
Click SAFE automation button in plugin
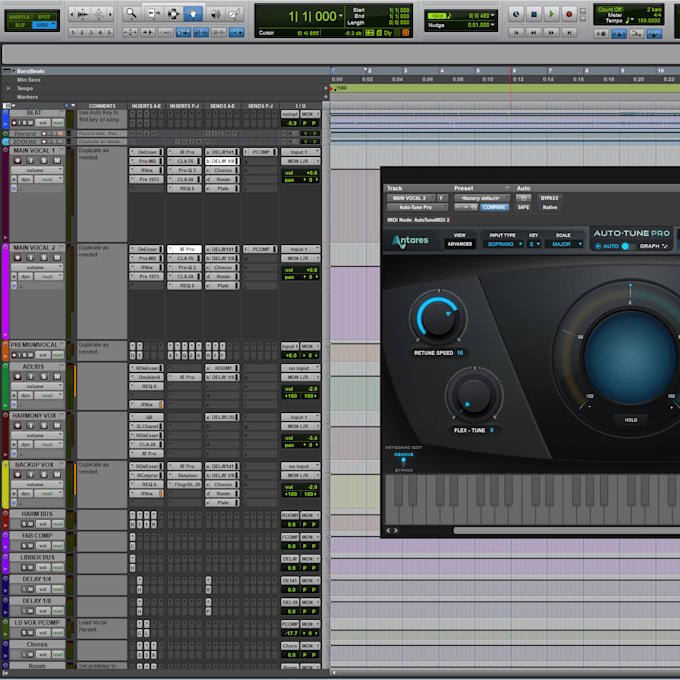coord(523,207)
